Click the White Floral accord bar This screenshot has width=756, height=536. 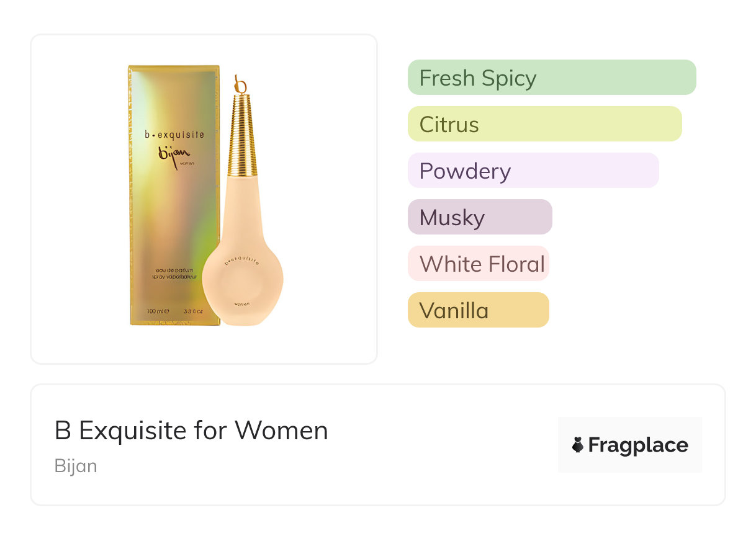click(x=478, y=264)
